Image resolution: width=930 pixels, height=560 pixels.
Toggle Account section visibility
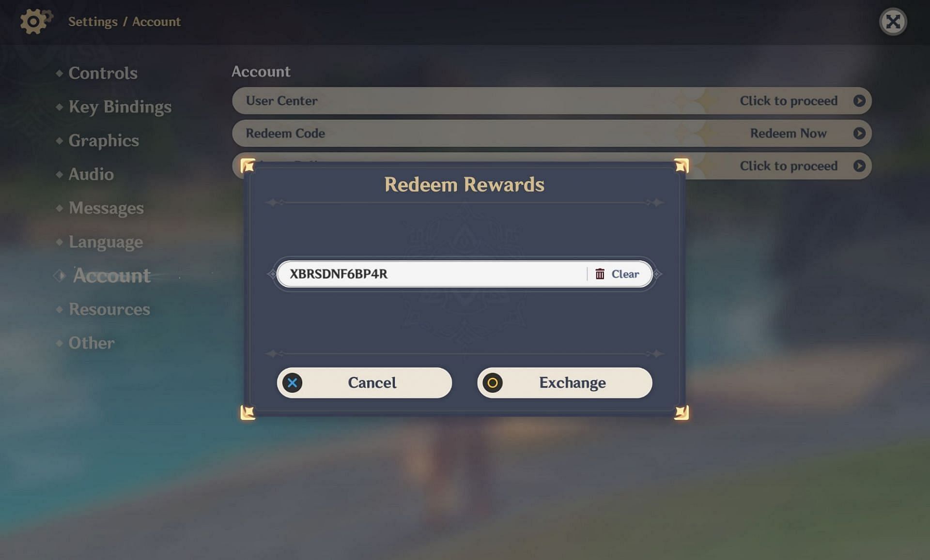click(x=109, y=275)
